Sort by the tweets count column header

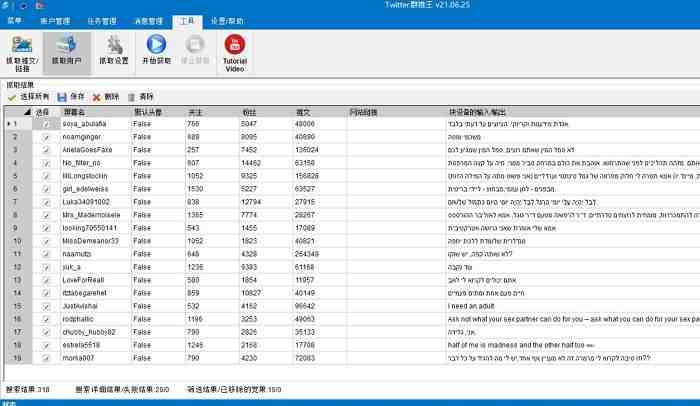pyautogui.click(x=320, y=112)
